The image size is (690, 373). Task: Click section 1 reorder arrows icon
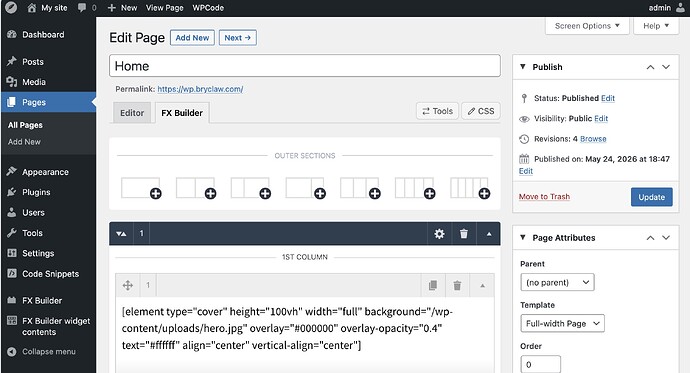pyautogui.click(x=121, y=234)
